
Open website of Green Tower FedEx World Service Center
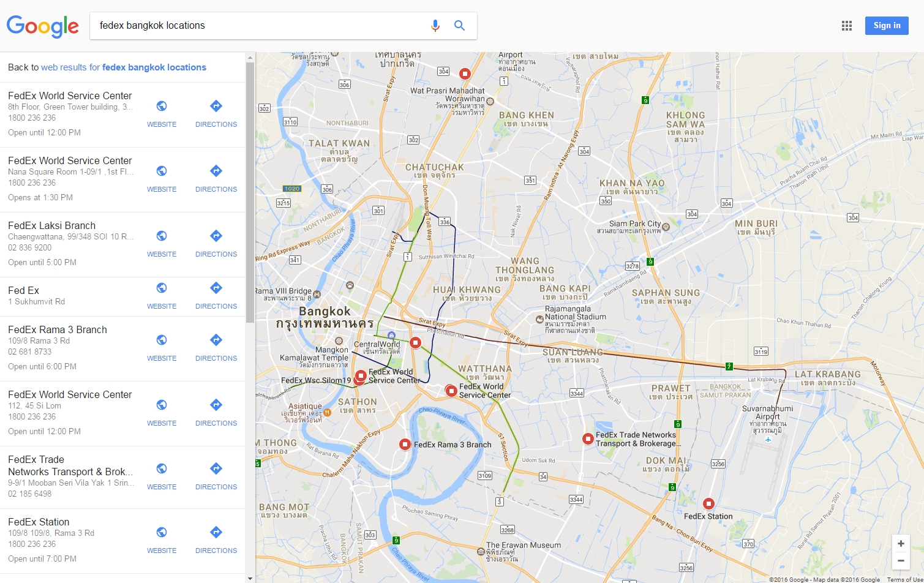162,114
